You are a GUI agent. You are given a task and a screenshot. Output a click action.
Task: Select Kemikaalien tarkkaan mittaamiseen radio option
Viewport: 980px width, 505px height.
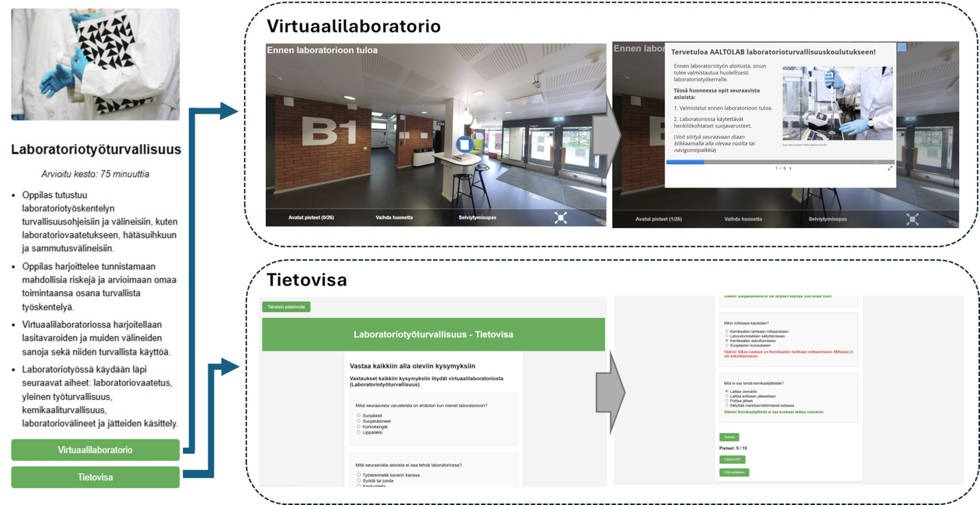[x=727, y=332]
